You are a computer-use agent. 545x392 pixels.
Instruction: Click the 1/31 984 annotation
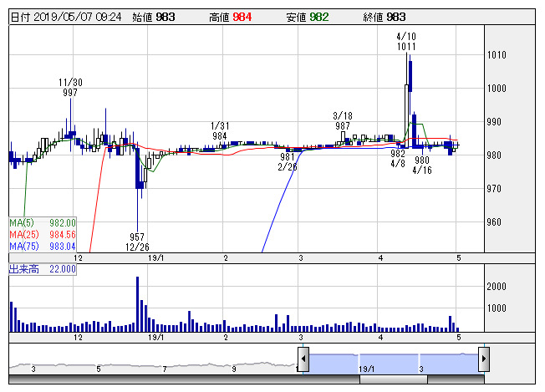pyautogui.click(x=220, y=131)
